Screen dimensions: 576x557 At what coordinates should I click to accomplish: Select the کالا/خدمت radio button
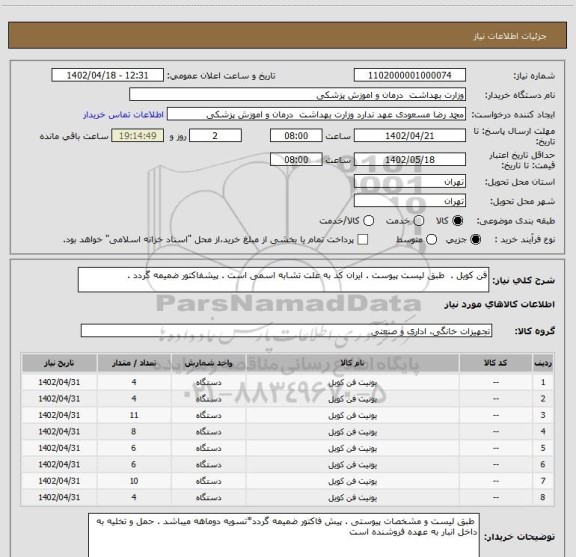(368, 221)
